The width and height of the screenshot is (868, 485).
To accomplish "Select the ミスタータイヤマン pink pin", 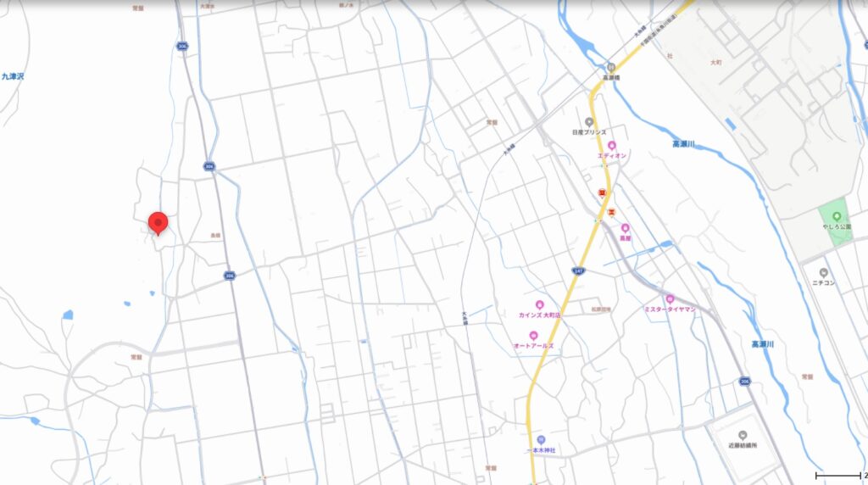I will click(670, 299).
